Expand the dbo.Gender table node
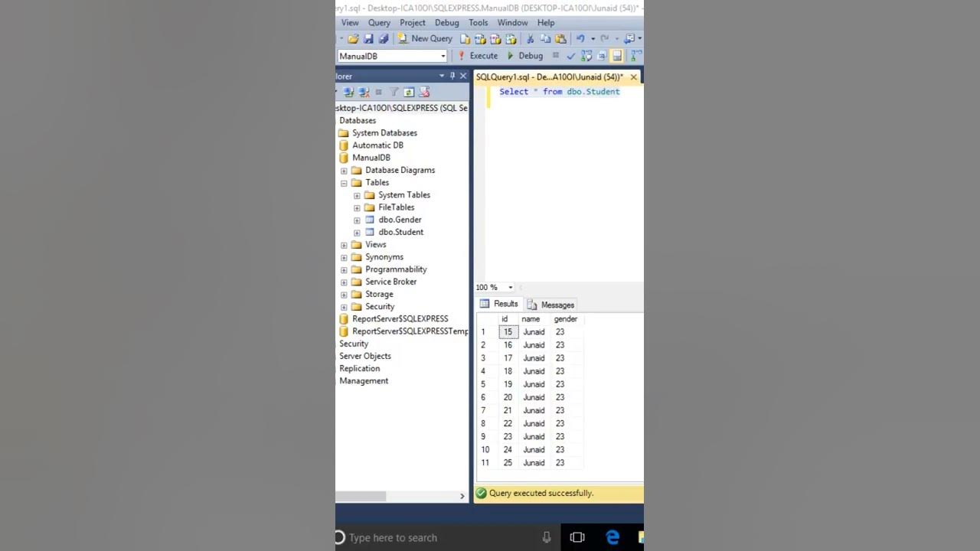The width and height of the screenshot is (980, 551). click(357, 220)
